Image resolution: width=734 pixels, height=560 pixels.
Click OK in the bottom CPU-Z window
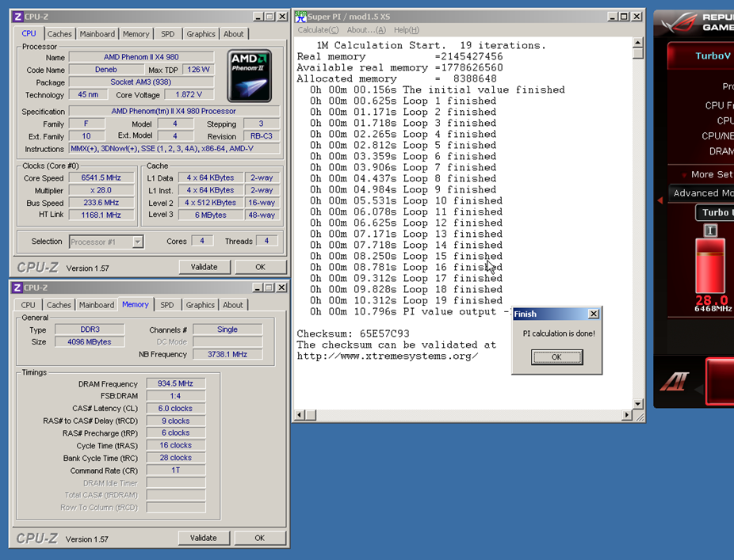click(x=260, y=538)
